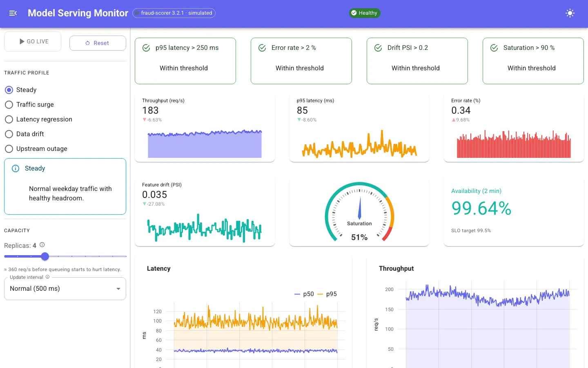Click the fraud-scorer 3.2.1 simulated chip
This screenshot has width=588, height=368.
click(174, 13)
